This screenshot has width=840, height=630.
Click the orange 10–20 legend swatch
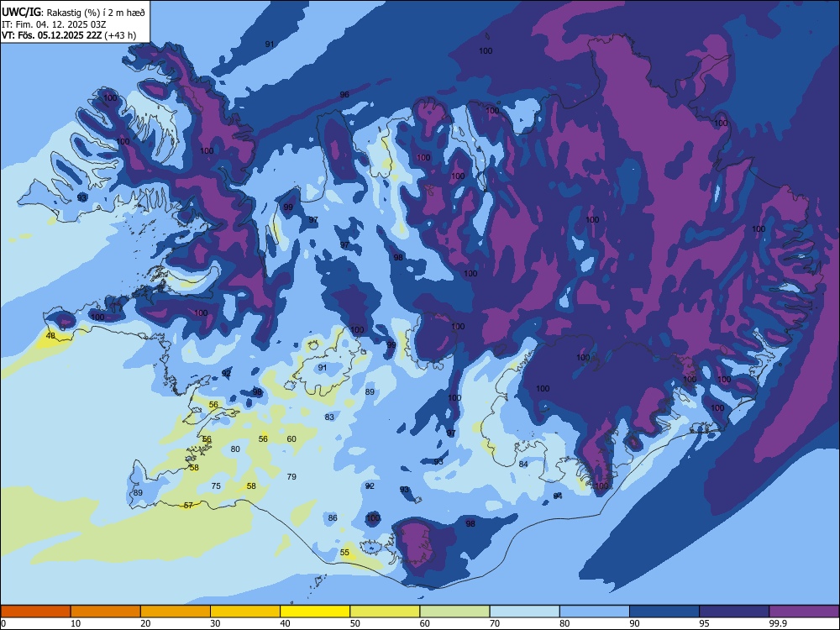click(x=106, y=612)
